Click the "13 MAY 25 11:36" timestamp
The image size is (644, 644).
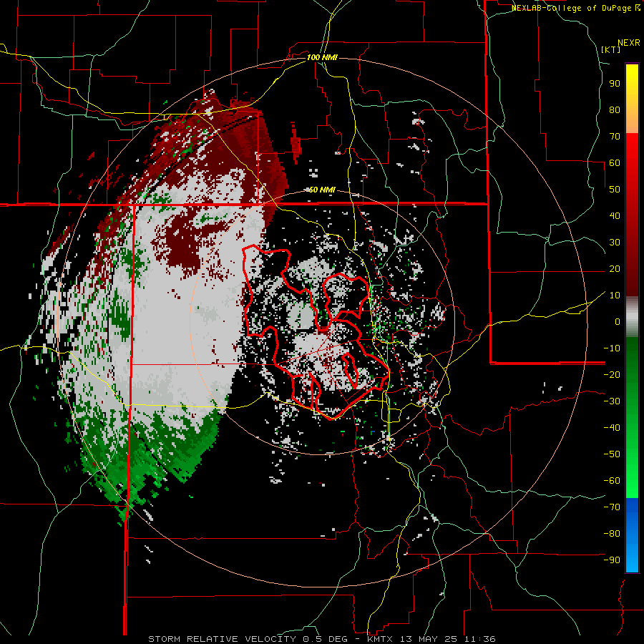click(x=447, y=639)
